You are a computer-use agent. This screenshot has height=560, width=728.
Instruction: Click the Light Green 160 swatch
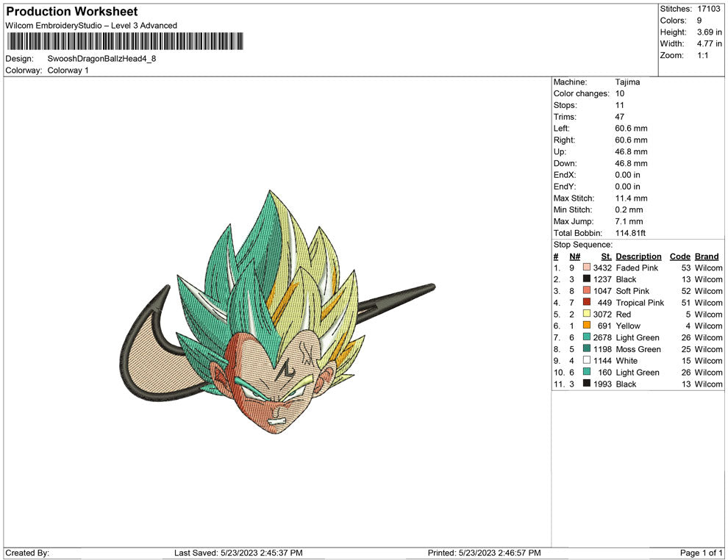[x=587, y=372]
